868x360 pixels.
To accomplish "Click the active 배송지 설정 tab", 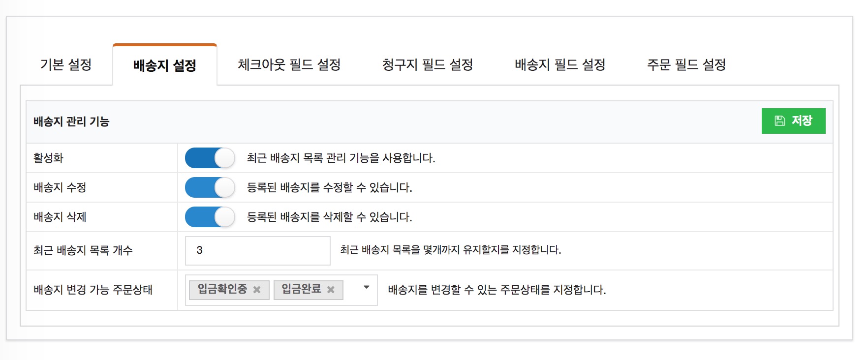I will (x=164, y=65).
